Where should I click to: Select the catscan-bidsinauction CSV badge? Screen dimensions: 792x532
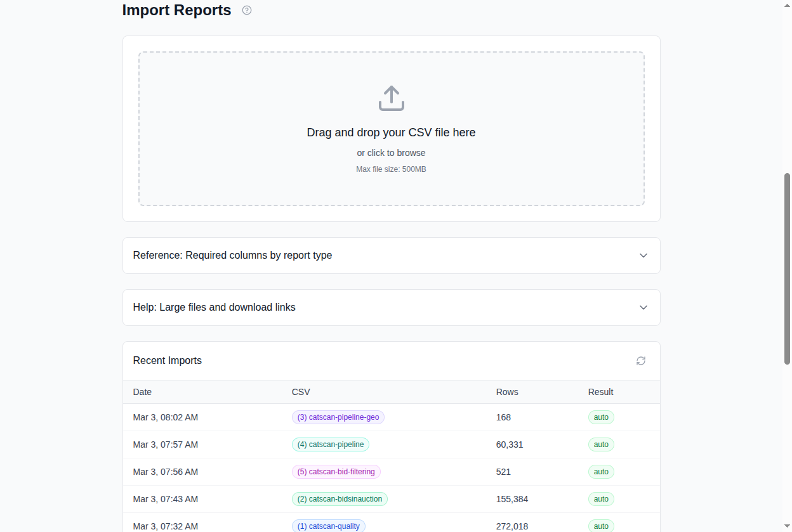[x=340, y=499]
